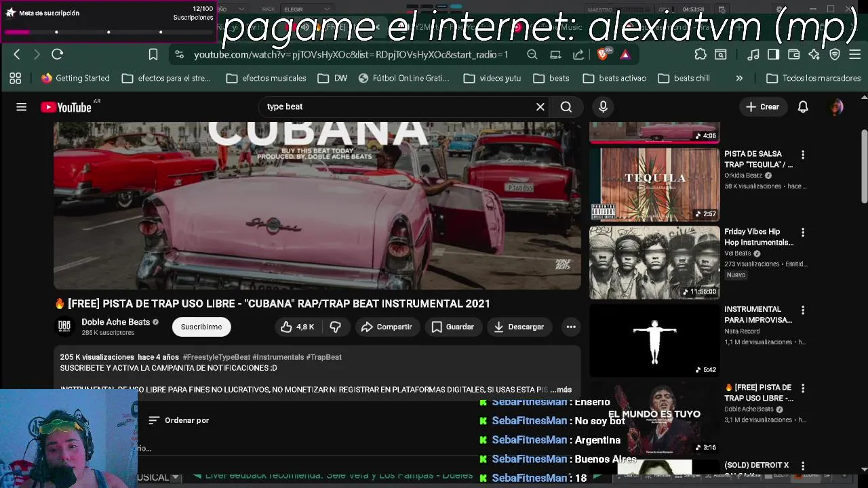Open the DW bookmark folder
The image size is (868, 488).
click(333, 78)
